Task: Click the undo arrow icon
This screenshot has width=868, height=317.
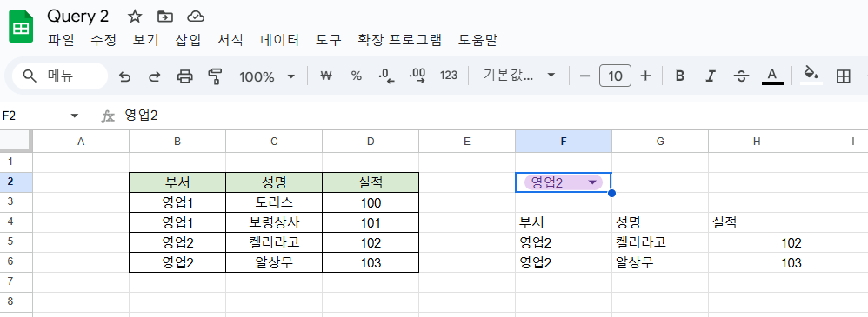Action: pyautogui.click(x=125, y=76)
